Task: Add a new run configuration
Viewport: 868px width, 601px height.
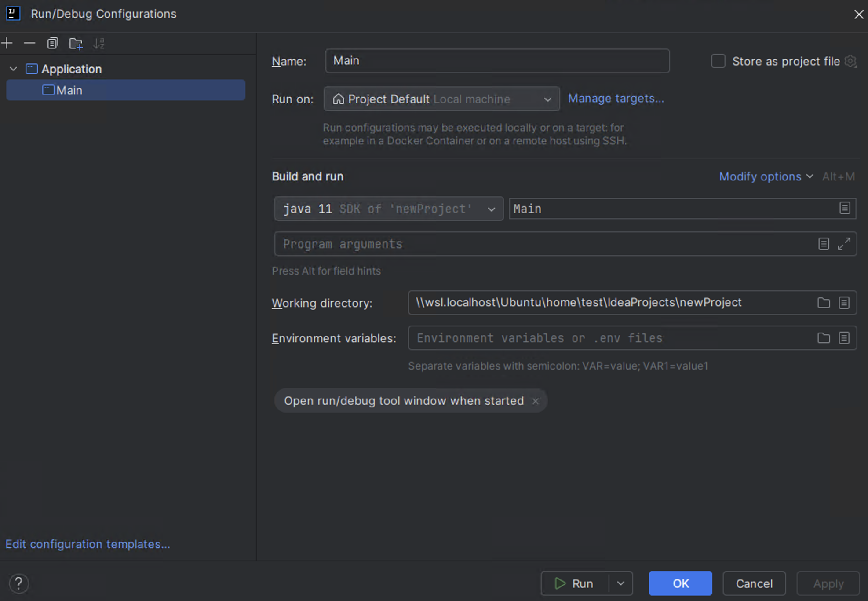Action: pyautogui.click(x=7, y=43)
